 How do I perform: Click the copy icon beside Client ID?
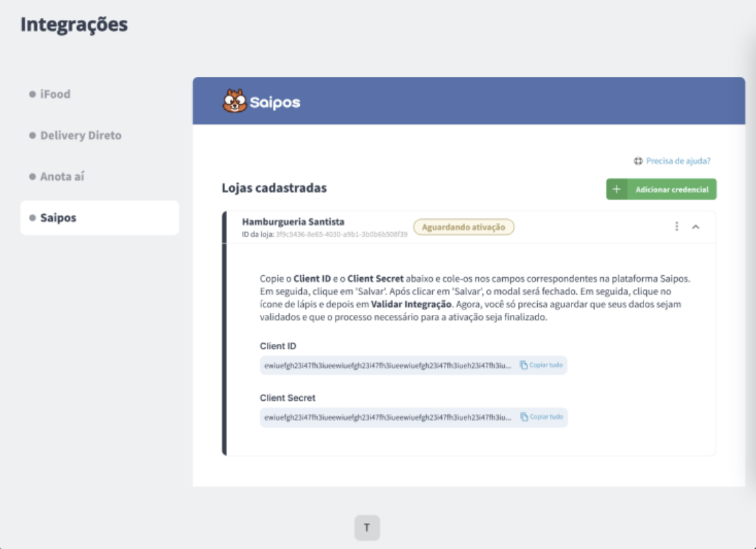[523, 365]
